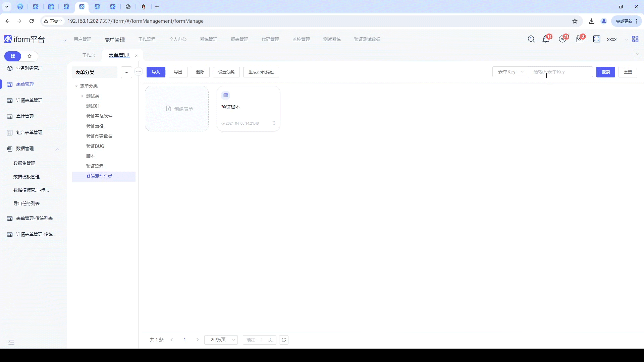Open the 表单Key search field dropdown
The image size is (644, 362).
tap(510, 72)
